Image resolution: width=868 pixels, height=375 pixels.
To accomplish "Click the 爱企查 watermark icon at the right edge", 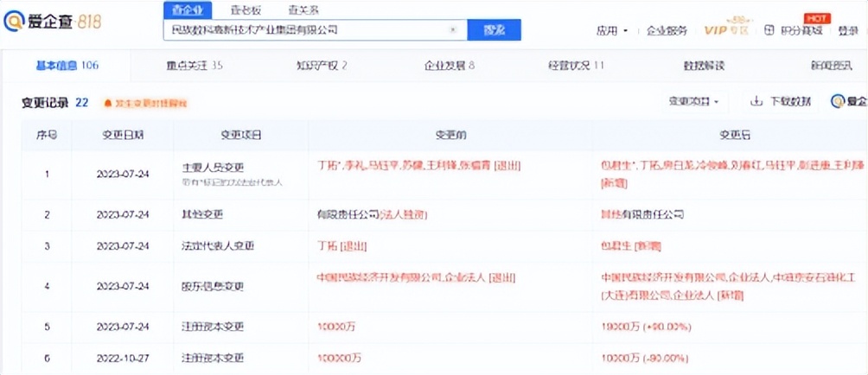I will (837, 102).
